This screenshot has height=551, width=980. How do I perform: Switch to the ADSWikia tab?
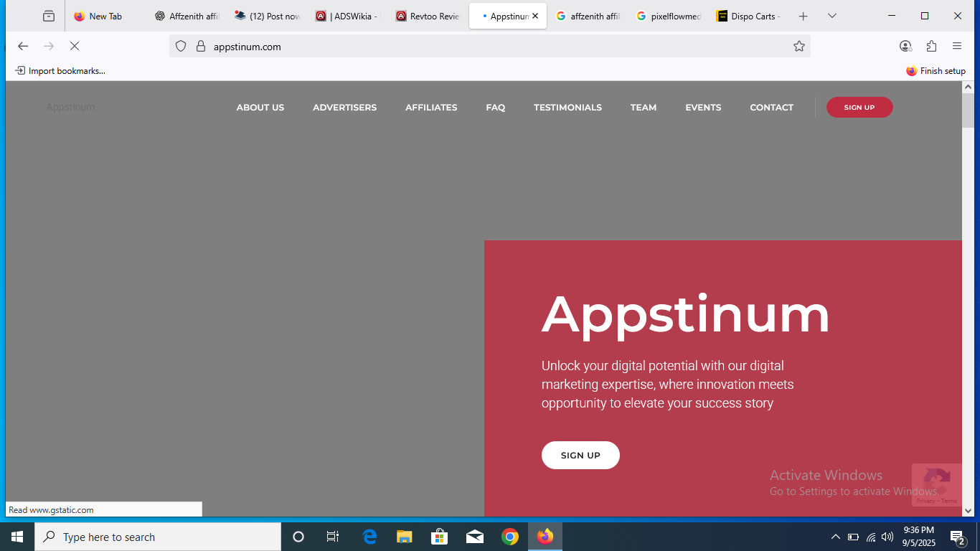coord(347,16)
